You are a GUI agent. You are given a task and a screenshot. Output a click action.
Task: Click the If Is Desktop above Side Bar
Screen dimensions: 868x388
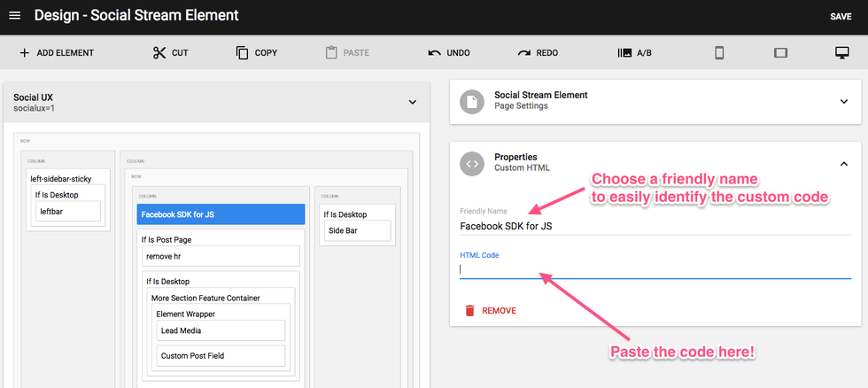coord(345,214)
